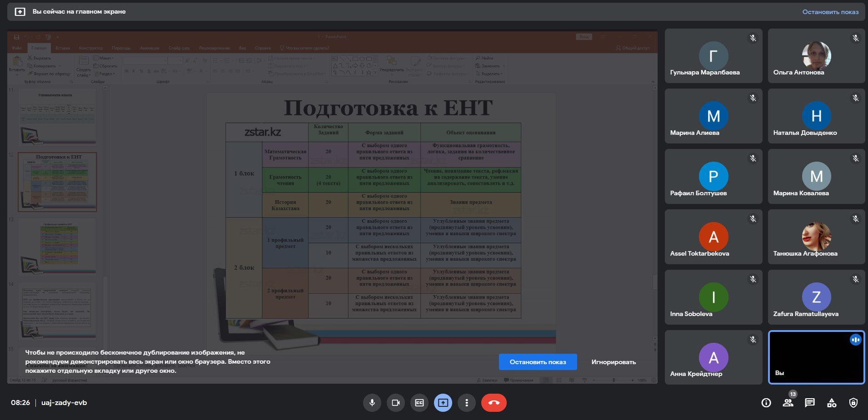868x420 pixels.
Task: Open host controls shield icon
Action: 853,403
